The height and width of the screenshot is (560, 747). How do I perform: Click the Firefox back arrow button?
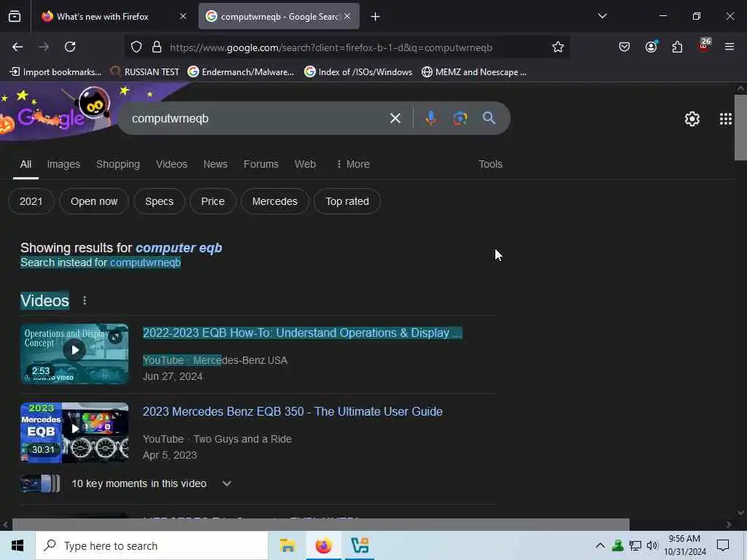(x=18, y=47)
